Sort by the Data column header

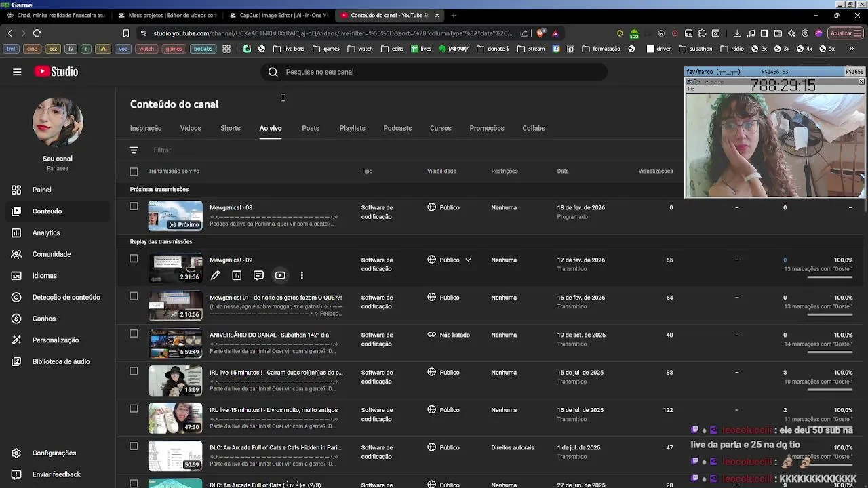563,171
